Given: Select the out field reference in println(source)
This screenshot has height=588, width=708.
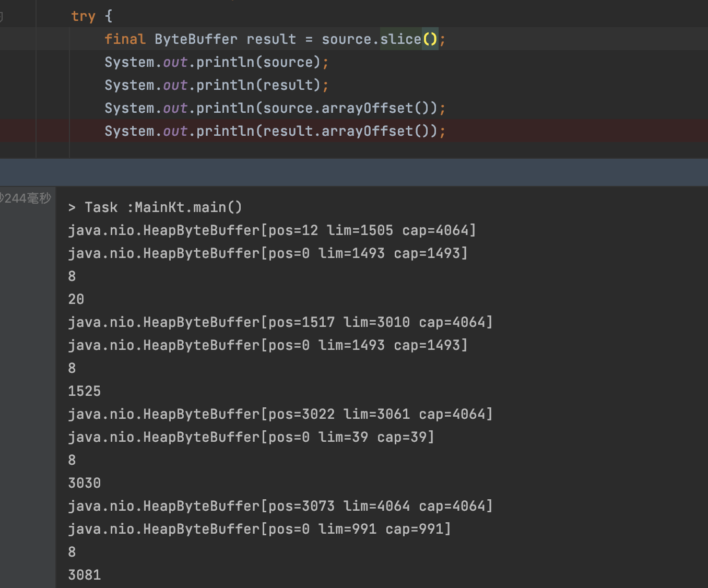Looking at the screenshot, I should tap(175, 62).
